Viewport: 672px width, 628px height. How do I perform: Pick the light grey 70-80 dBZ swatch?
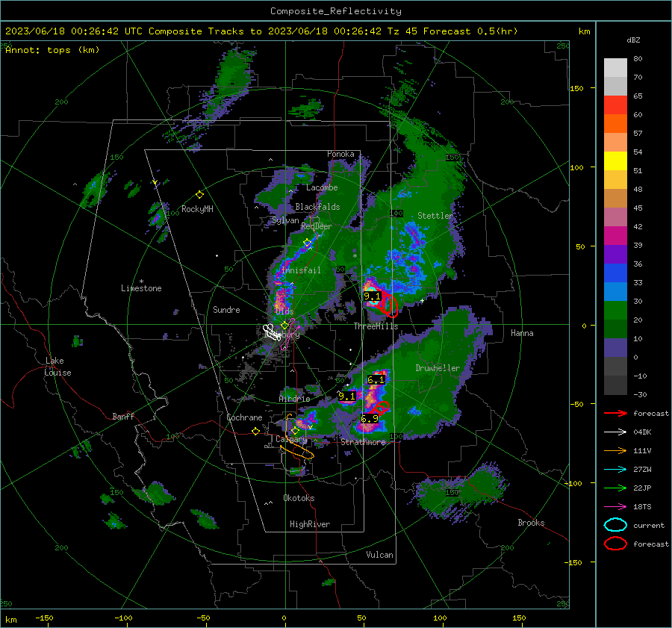pos(615,67)
